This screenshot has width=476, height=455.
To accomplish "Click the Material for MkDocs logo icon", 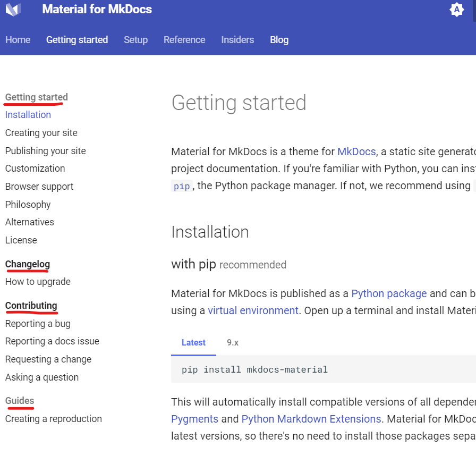I will pyautogui.click(x=13, y=9).
